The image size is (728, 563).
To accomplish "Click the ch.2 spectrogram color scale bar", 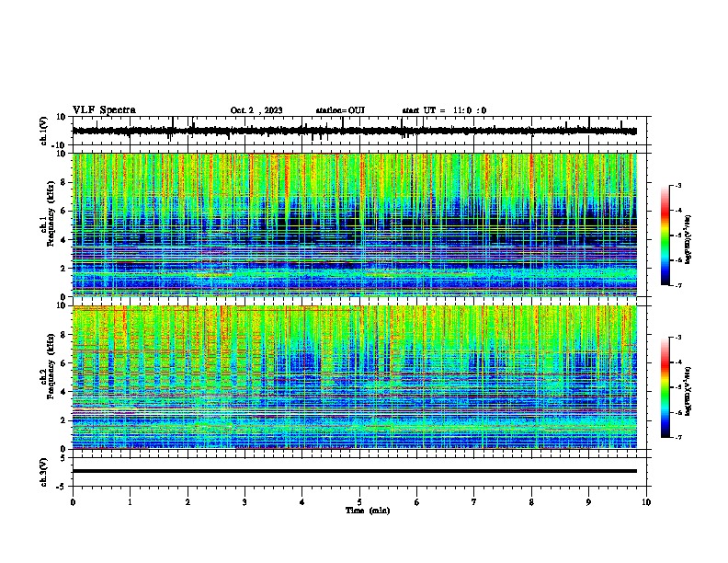I will pos(665,387).
